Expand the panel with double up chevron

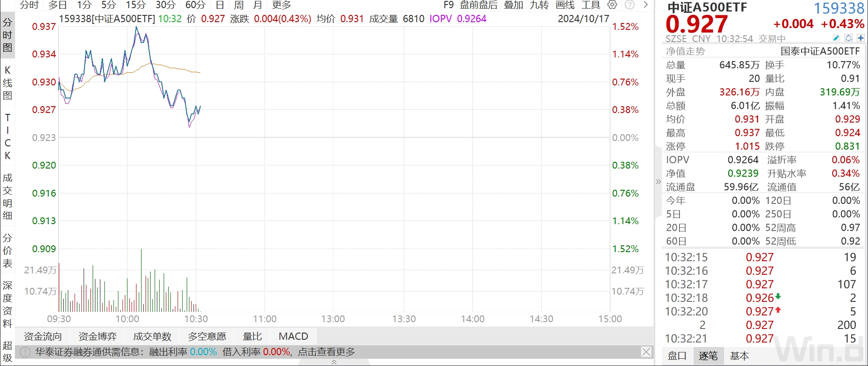(334, 362)
